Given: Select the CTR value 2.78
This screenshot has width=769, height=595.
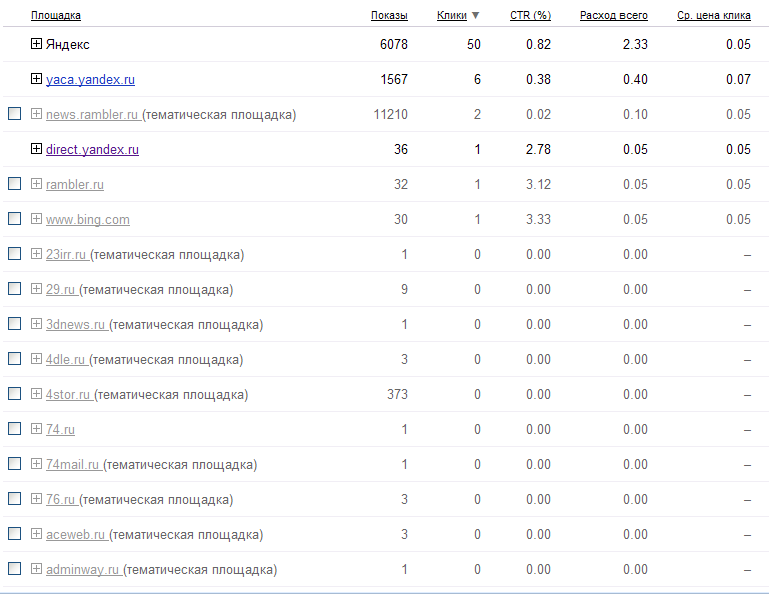Looking at the screenshot, I should pos(538,149).
